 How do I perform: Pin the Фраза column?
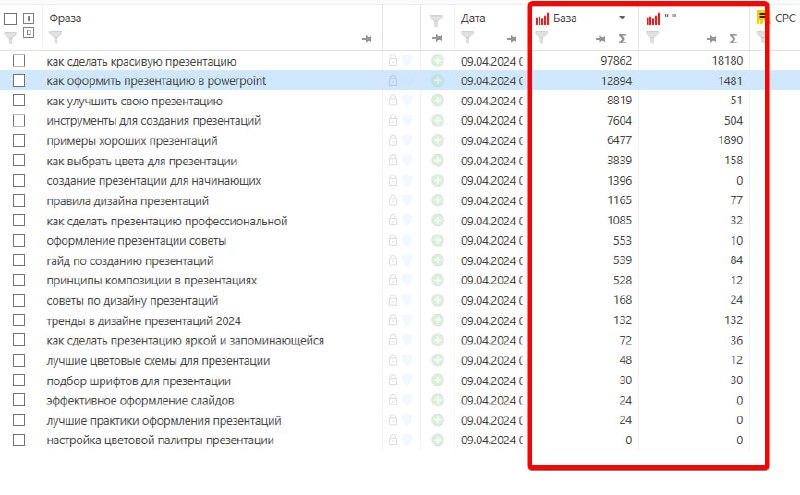tap(366, 39)
